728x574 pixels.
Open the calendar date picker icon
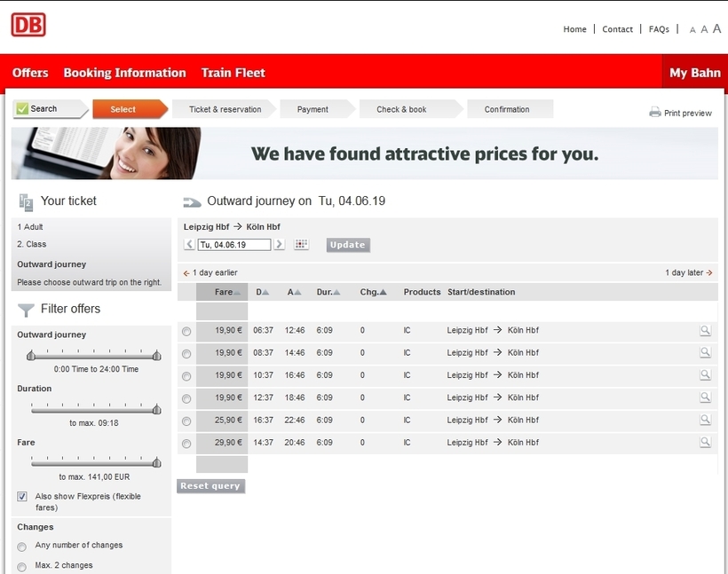(x=301, y=244)
